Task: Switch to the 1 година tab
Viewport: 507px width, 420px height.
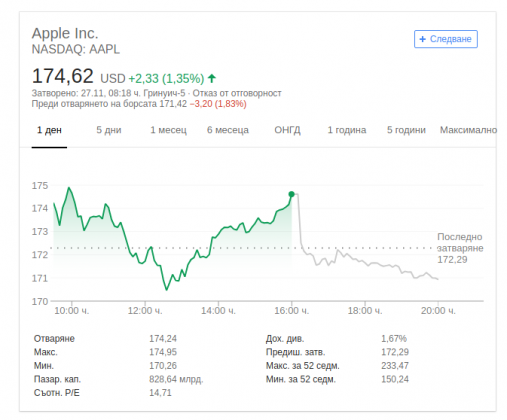Action: click(x=347, y=130)
